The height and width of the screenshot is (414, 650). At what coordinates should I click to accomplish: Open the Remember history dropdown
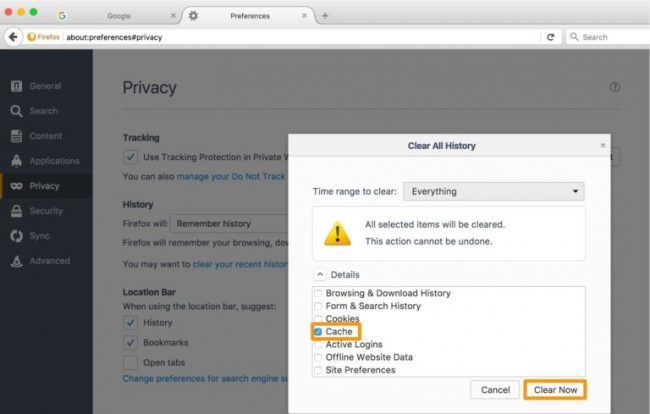[x=230, y=224]
